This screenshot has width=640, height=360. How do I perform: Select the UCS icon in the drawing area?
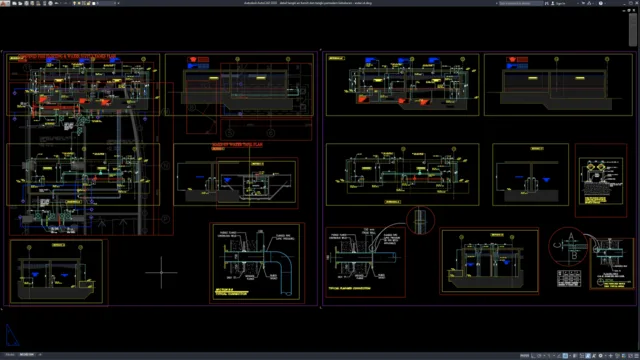[x=12, y=335]
